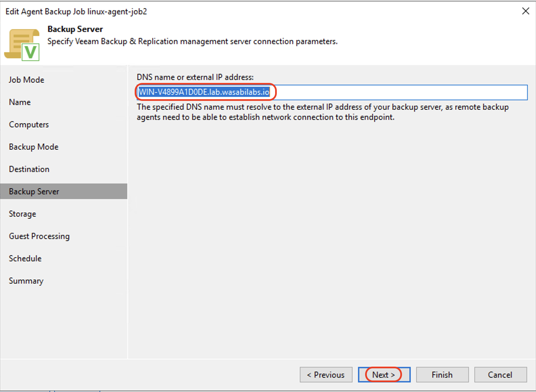Click the 'DNS name or external IP address:' label
The height and width of the screenshot is (392, 536).
[195, 77]
